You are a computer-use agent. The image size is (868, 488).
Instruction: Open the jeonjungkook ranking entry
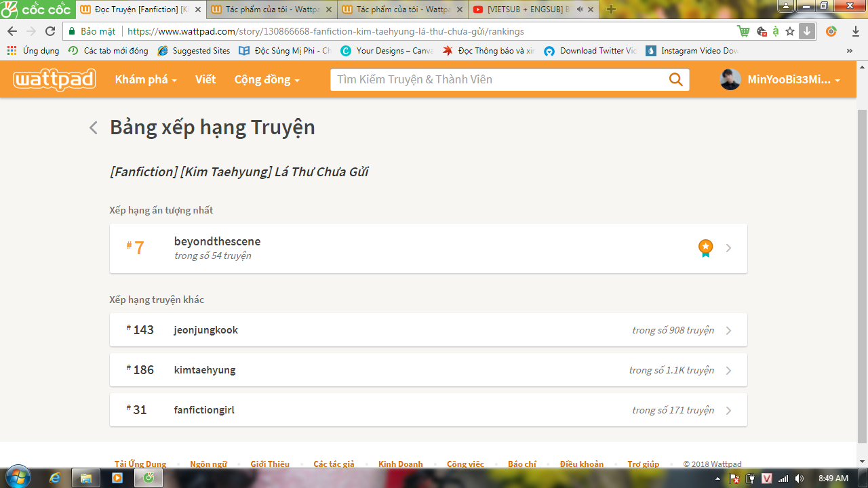(428, 330)
